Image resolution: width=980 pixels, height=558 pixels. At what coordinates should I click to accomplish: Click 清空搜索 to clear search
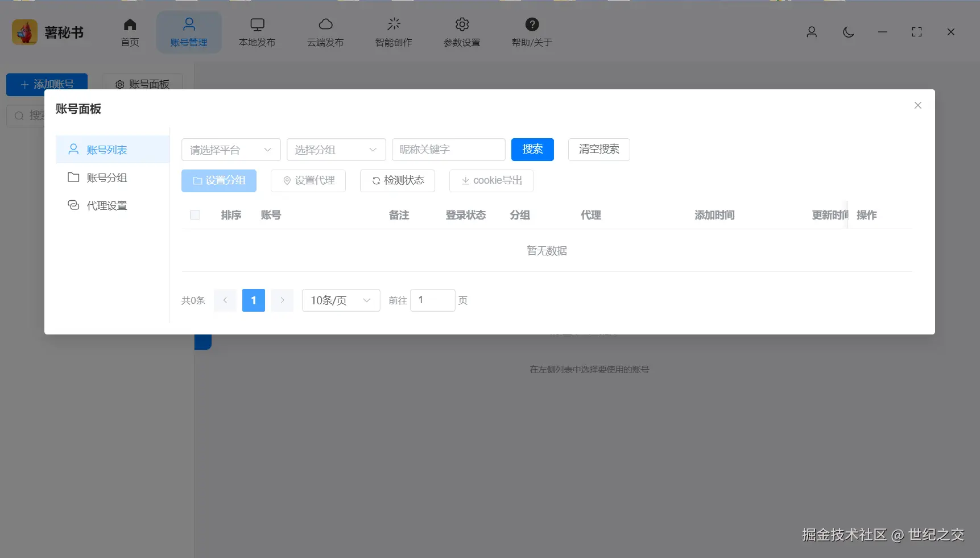click(598, 150)
